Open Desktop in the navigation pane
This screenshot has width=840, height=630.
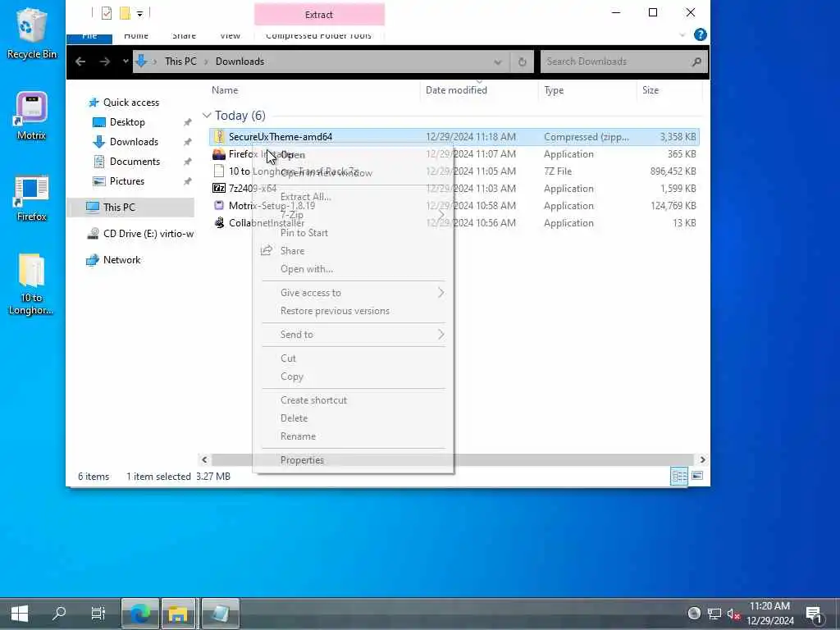127,122
